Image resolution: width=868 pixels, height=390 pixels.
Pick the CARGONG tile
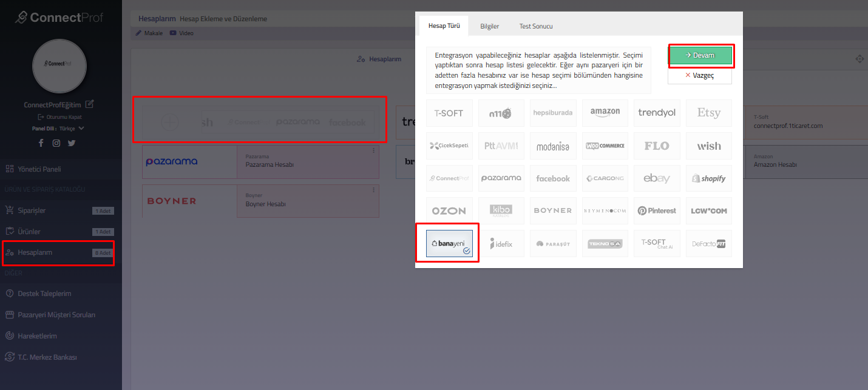[605, 178]
